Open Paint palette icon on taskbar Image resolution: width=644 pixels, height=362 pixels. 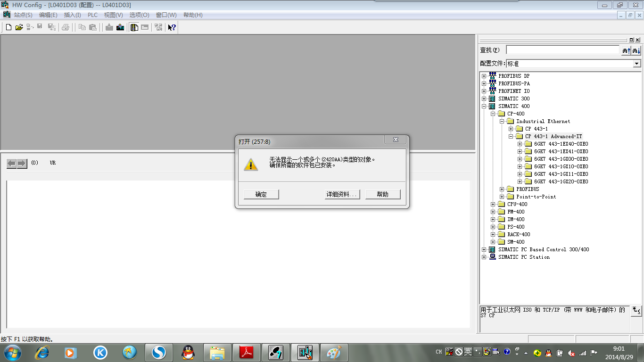click(x=334, y=352)
